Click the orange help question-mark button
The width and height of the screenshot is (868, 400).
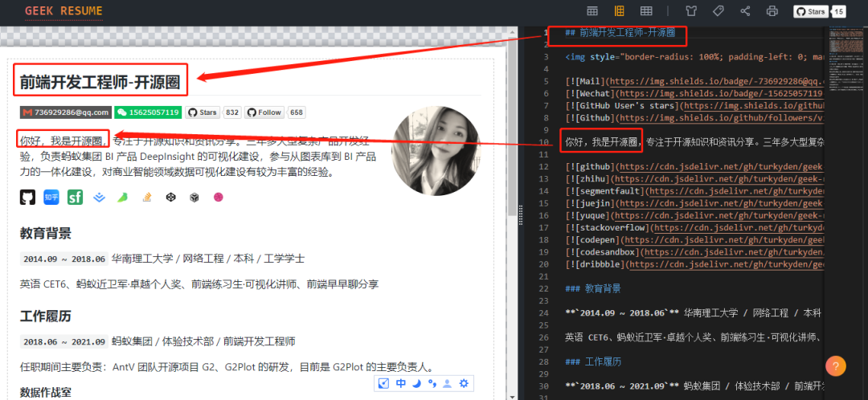point(836,365)
